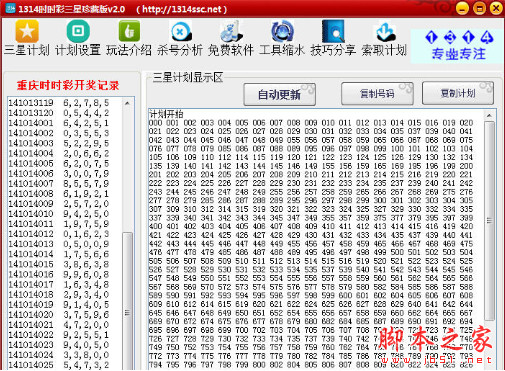Select record 141014012 row
The width and height of the screenshot is (505, 371).
click(59, 234)
